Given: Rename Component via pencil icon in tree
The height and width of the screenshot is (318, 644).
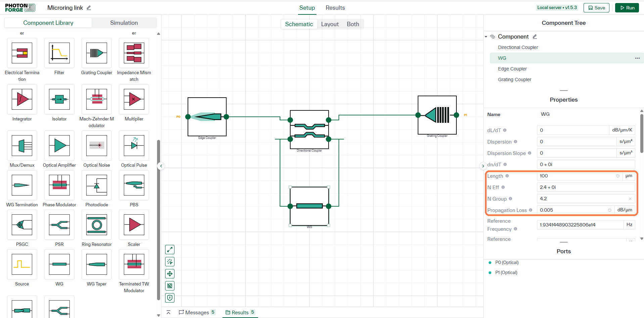Looking at the screenshot, I should click(x=535, y=37).
